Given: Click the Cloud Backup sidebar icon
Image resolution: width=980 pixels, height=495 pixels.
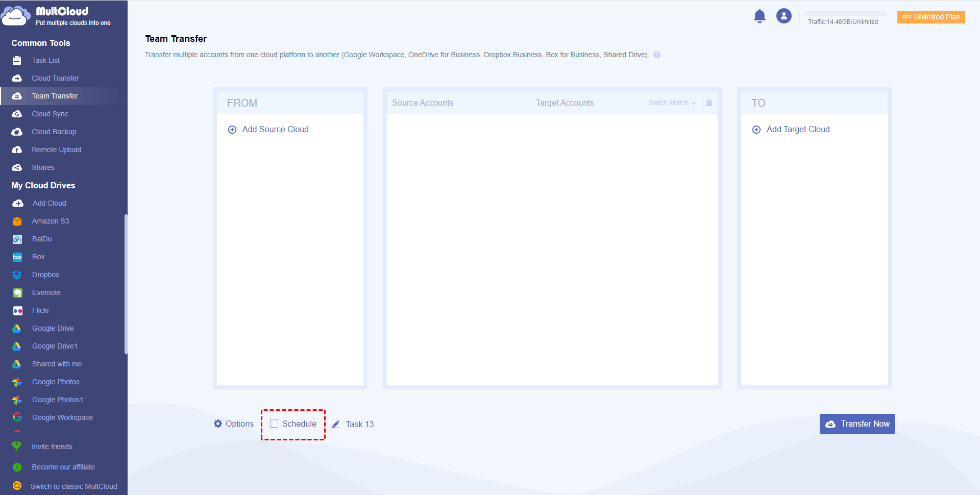Looking at the screenshot, I should tap(17, 132).
